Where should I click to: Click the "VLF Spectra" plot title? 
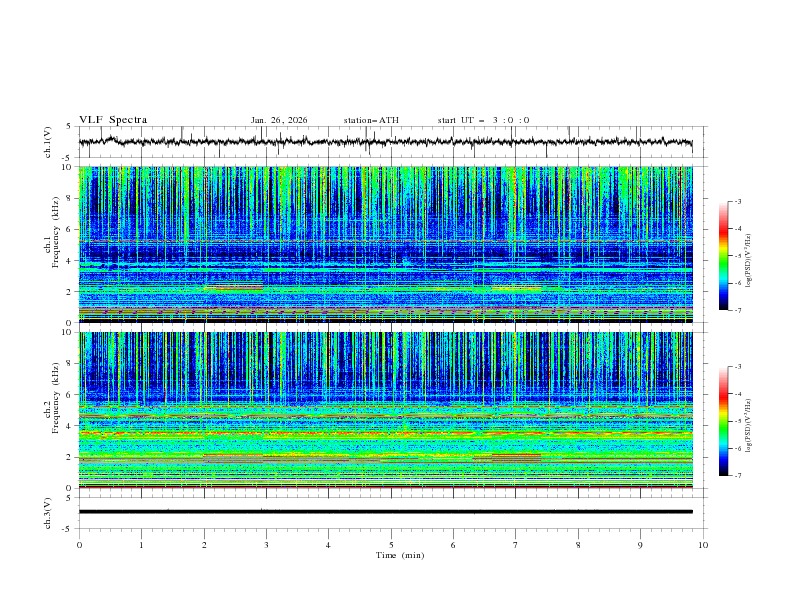(113, 120)
